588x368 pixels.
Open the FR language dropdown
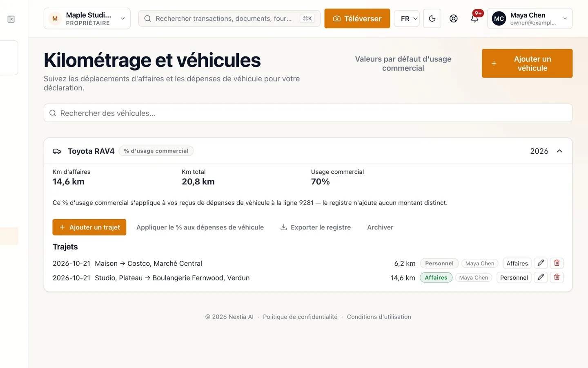407,19
